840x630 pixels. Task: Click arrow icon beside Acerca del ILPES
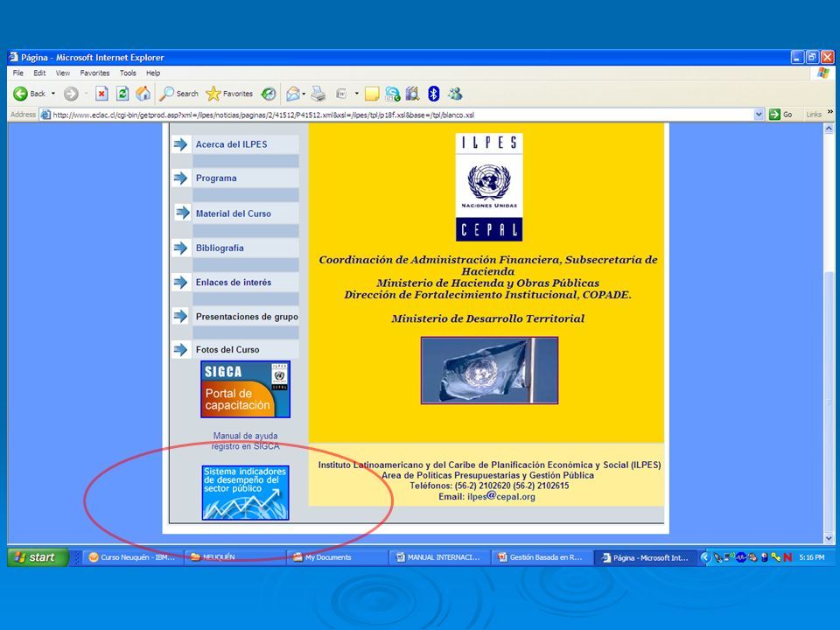181,144
